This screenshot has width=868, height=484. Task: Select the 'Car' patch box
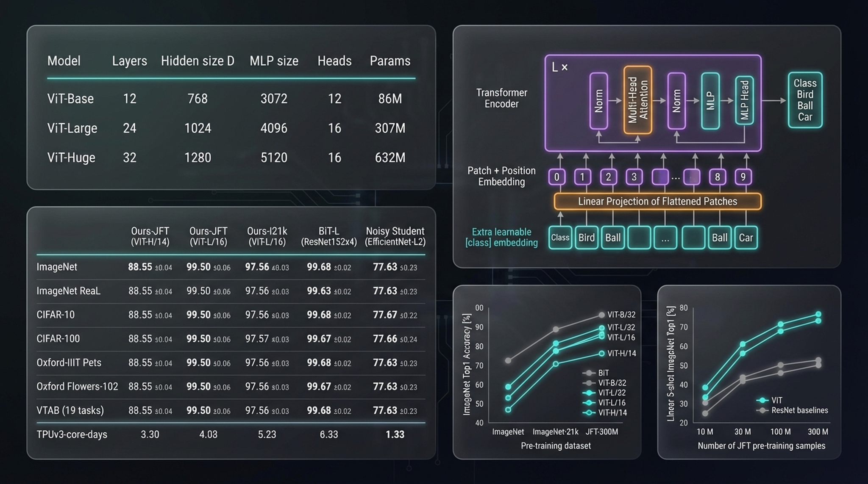pos(746,238)
